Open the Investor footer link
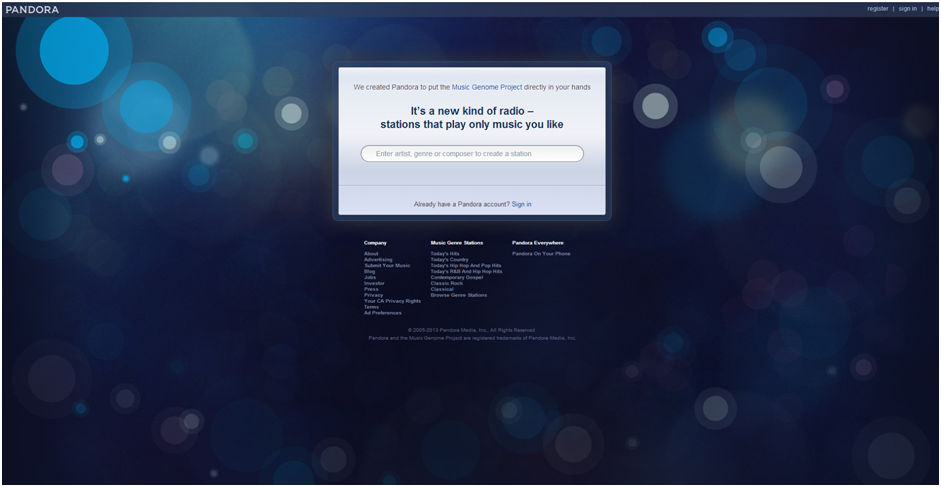The image size is (941, 487). click(374, 283)
